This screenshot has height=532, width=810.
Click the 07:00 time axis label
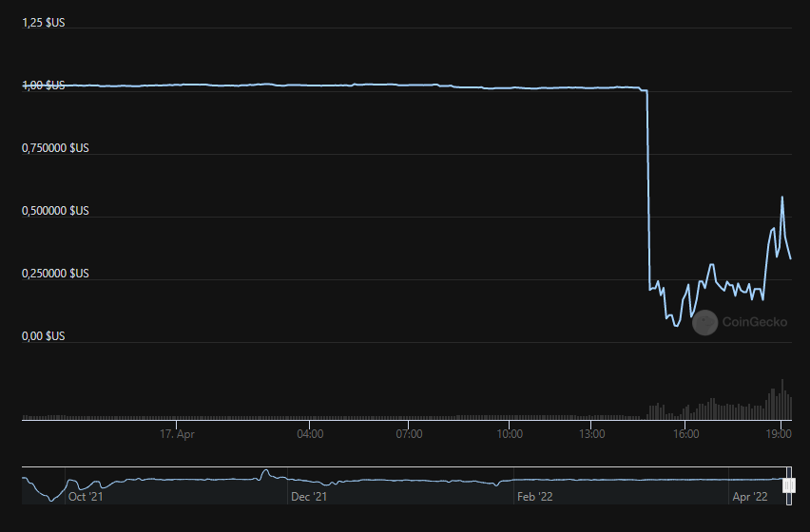tap(409, 434)
